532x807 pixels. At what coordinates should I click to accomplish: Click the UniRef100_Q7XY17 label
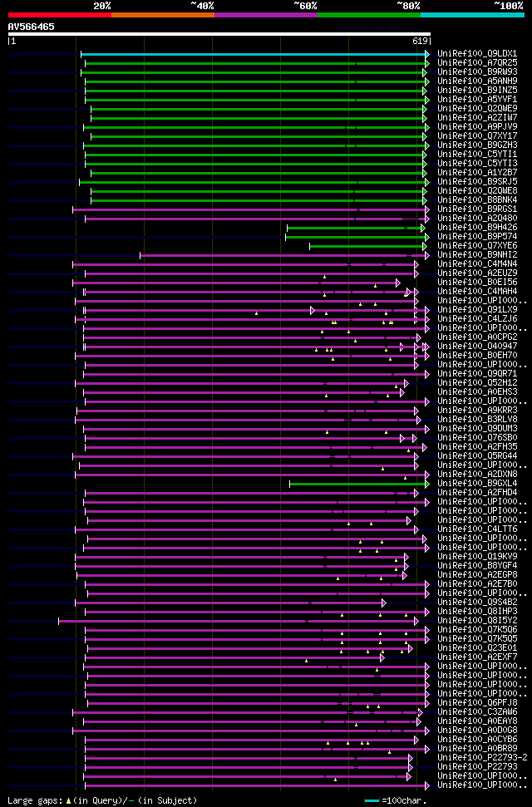[x=477, y=135]
